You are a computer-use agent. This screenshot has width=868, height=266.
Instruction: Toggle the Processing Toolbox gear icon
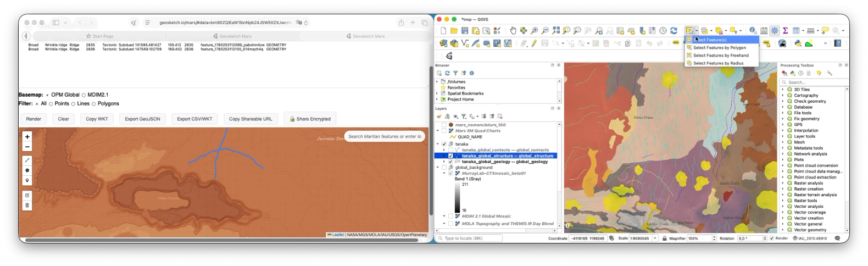(775, 31)
